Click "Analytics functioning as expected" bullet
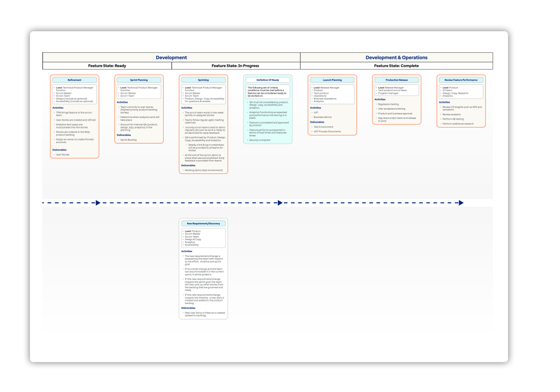 269,115
